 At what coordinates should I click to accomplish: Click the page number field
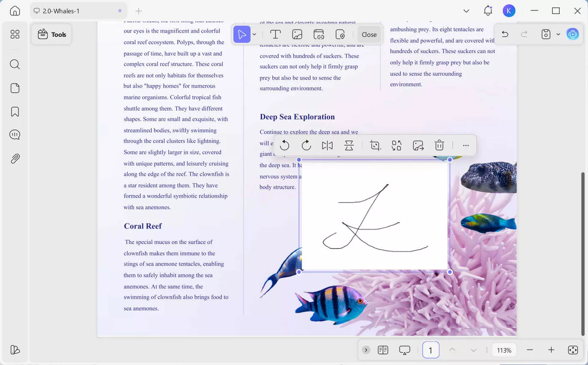[x=430, y=350]
